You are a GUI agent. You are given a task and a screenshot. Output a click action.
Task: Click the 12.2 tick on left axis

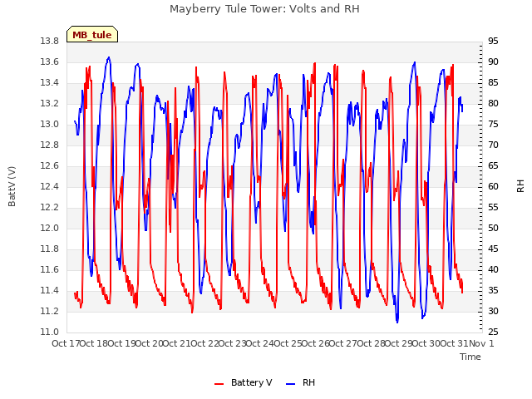point(50,207)
